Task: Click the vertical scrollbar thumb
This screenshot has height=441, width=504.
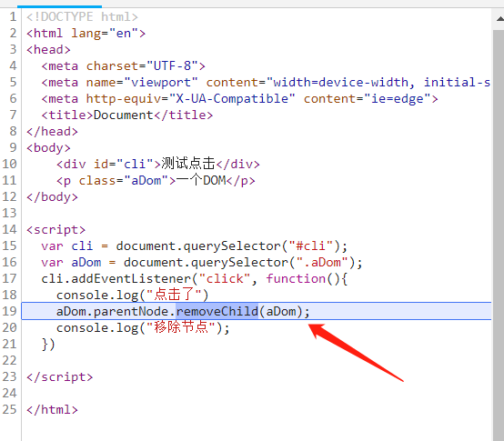Action: click(499, 236)
